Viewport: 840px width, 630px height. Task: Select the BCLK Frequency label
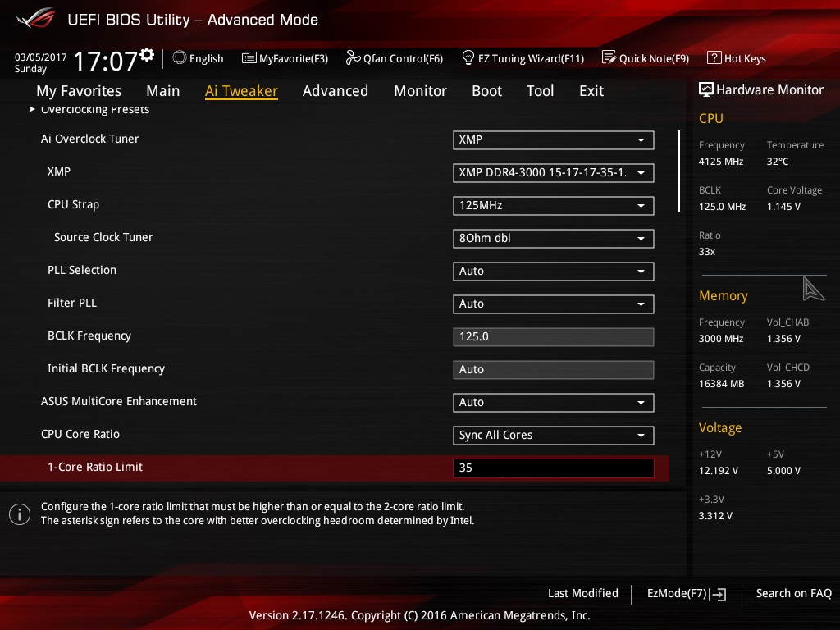pos(89,336)
